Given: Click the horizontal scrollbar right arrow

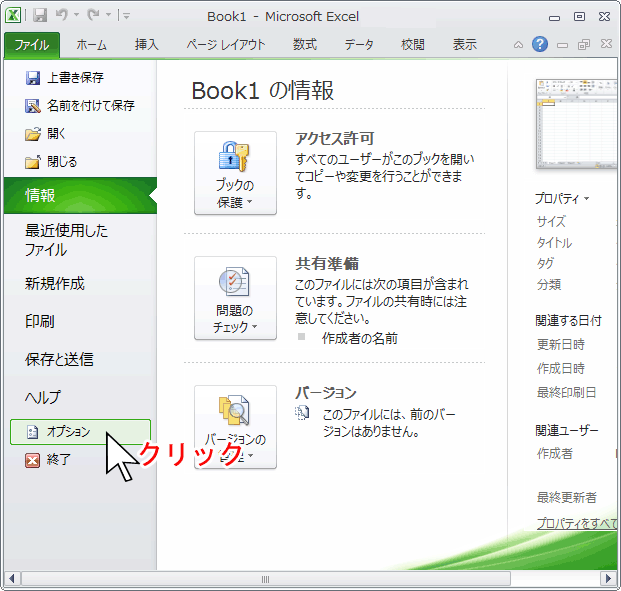Looking at the screenshot, I should pyautogui.click(x=608, y=579).
